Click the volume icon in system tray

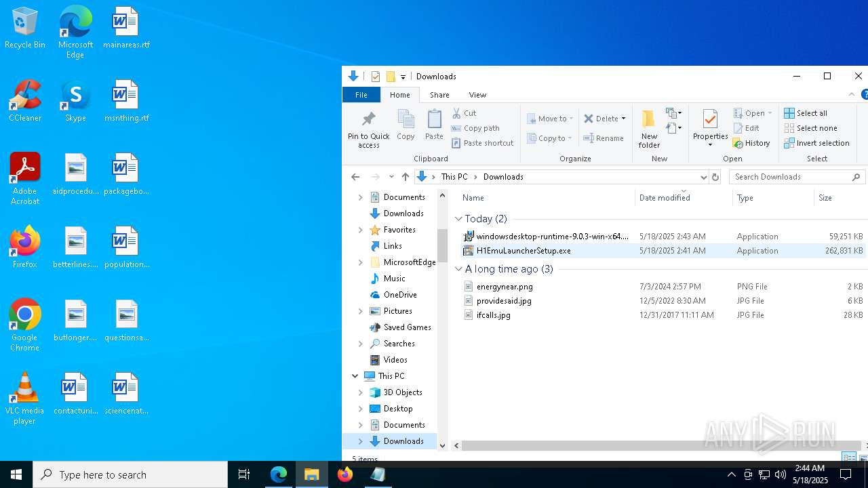tap(780, 474)
